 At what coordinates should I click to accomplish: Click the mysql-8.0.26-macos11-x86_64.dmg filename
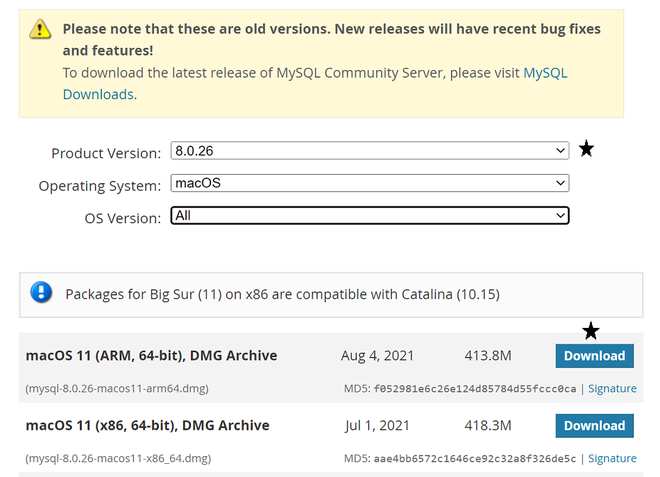click(x=118, y=458)
